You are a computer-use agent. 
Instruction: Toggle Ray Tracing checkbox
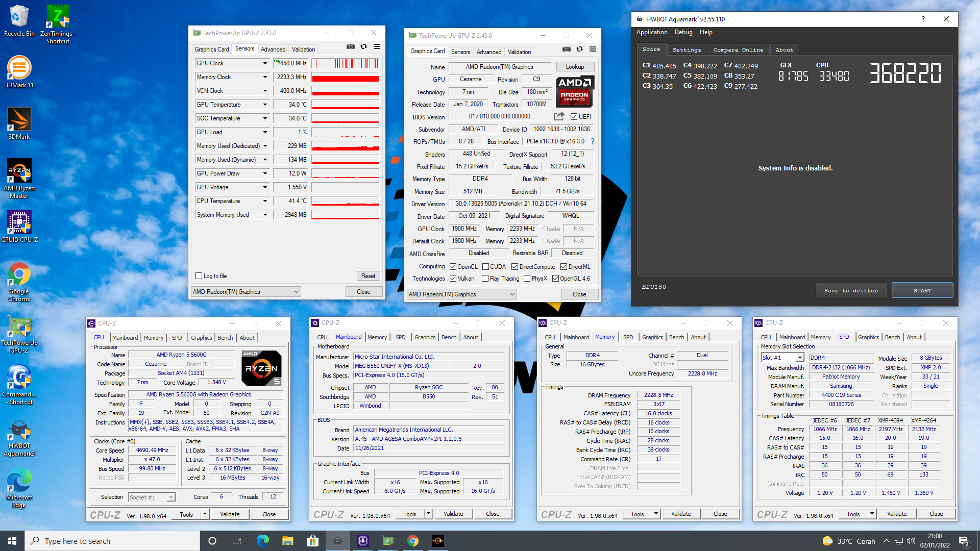pos(485,279)
